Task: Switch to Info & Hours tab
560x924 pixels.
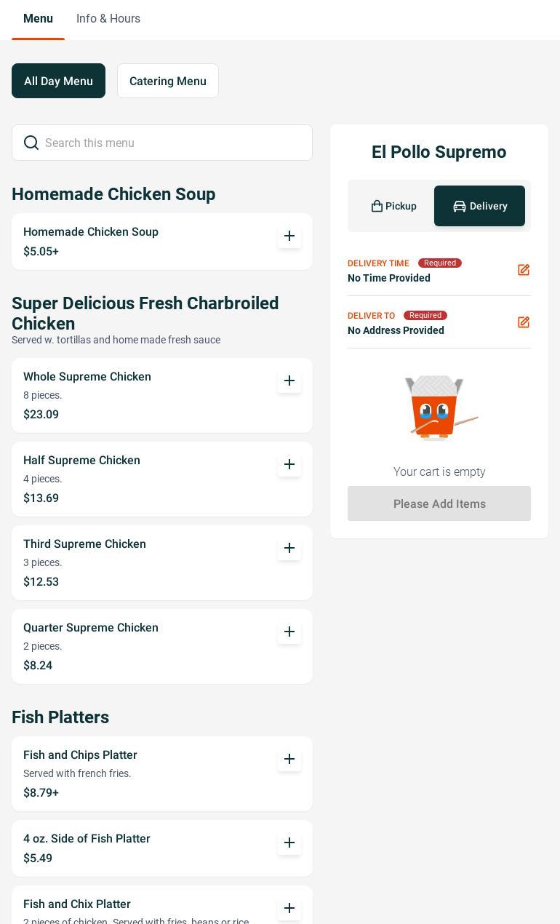Action: tap(108, 19)
